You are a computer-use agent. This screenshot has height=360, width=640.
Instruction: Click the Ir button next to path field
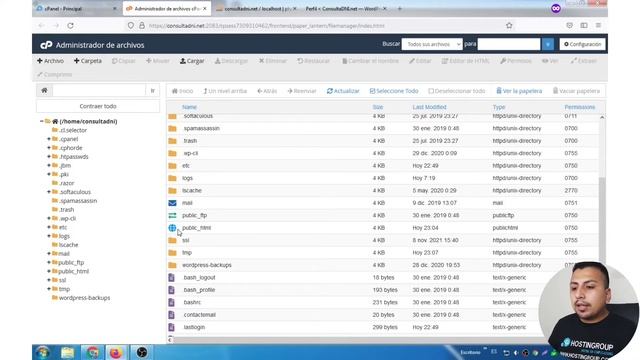click(153, 90)
